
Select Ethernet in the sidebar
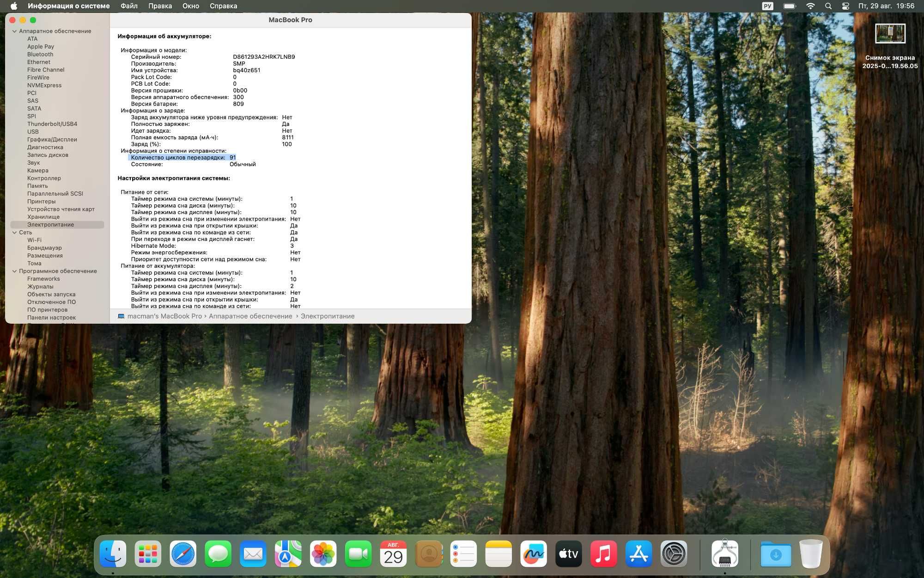(x=39, y=62)
